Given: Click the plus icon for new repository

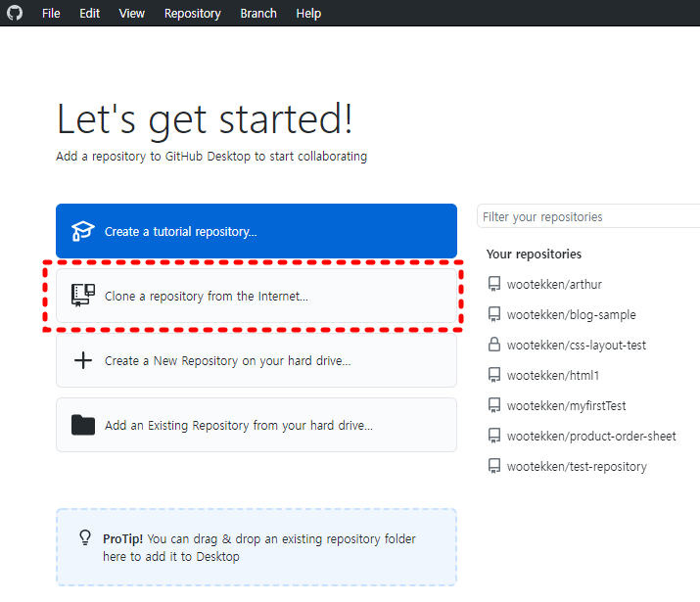Looking at the screenshot, I should coord(83,360).
